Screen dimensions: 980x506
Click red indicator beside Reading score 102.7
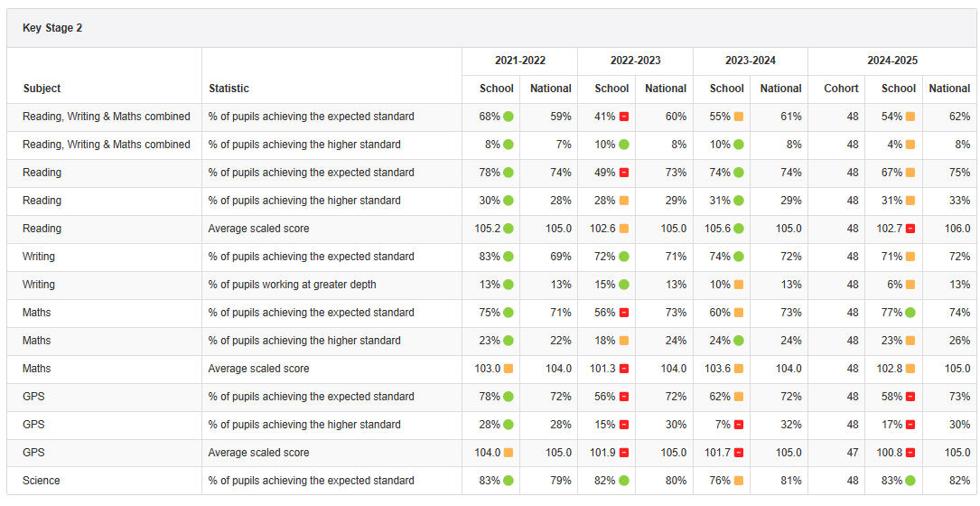tap(910, 229)
